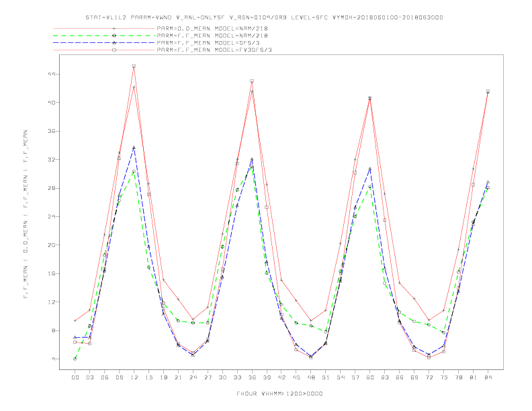Click x-axis tick label 60
532x411 pixels.
pyautogui.click(x=370, y=377)
